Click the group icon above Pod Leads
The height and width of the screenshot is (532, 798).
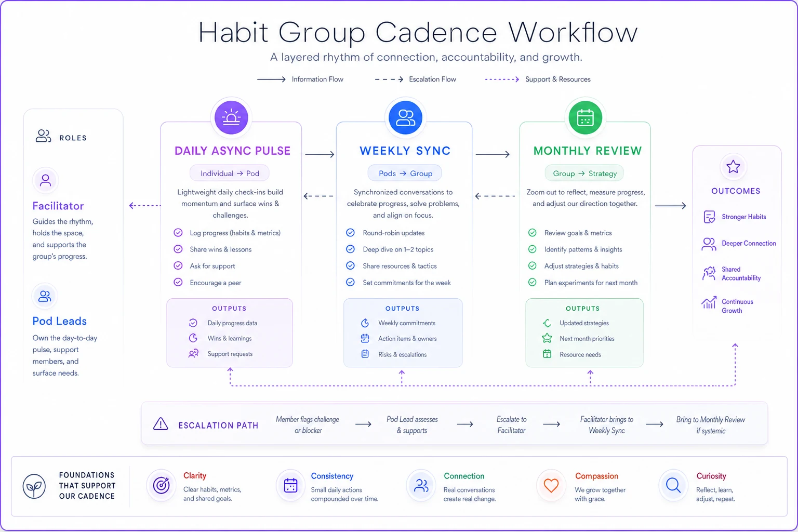click(x=45, y=296)
